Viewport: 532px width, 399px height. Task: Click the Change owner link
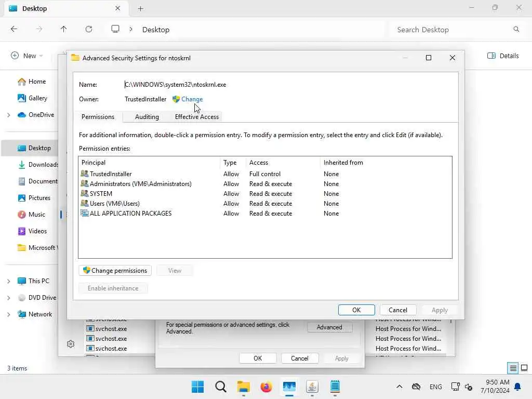pos(192,99)
